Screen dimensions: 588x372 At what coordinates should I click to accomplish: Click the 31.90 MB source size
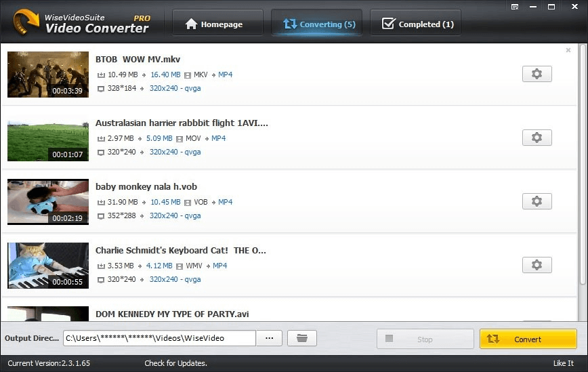(x=123, y=202)
